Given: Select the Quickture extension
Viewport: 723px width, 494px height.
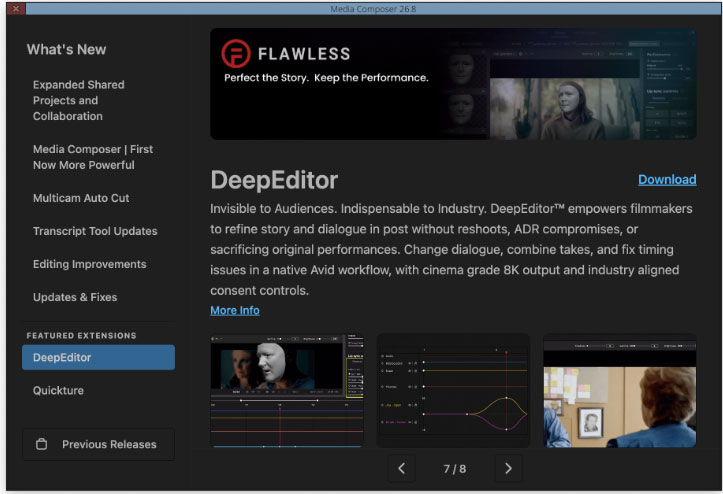Looking at the screenshot, I should 58,390.
